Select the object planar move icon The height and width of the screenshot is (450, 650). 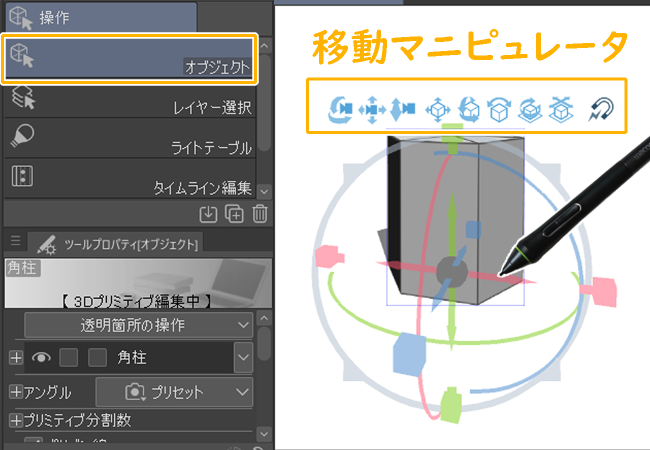(438, 110)
